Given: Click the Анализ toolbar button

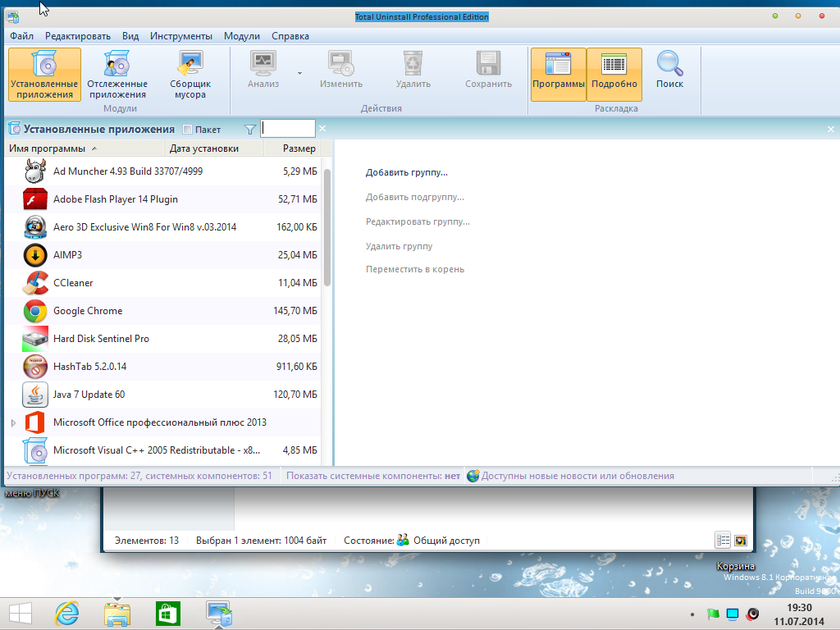Looking at the screenshot, I should (263, 70).
